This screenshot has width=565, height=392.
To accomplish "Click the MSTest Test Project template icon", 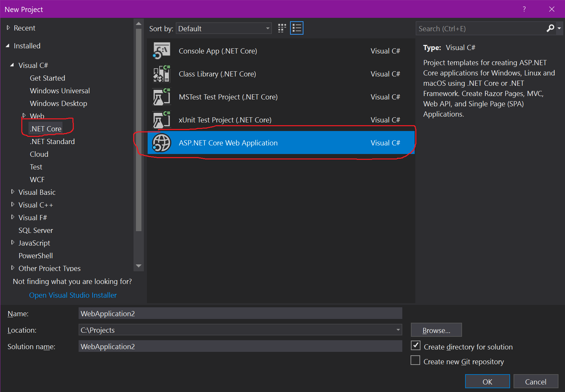I will [x=162, y=97].
